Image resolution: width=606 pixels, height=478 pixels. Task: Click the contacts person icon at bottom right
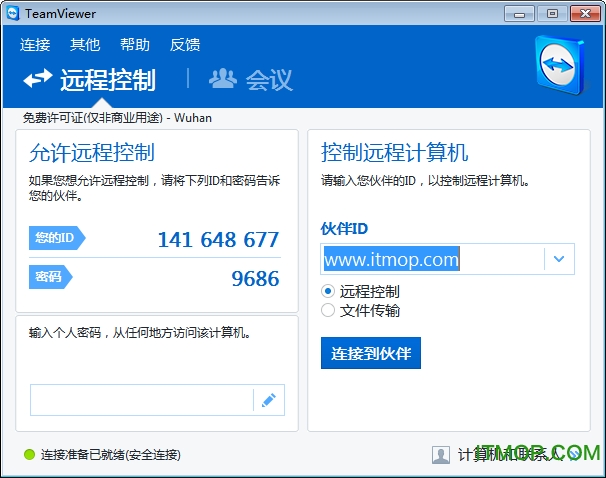440,455
